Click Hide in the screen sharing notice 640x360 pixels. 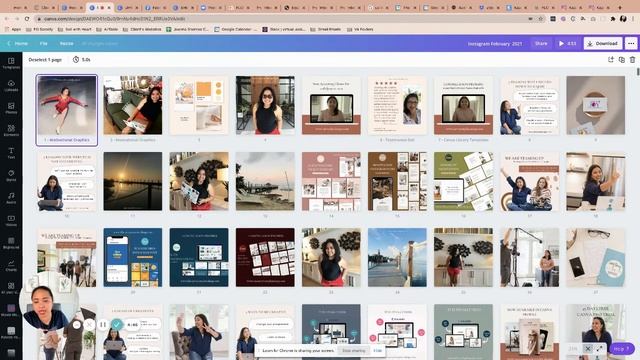[x=378, y=350]
